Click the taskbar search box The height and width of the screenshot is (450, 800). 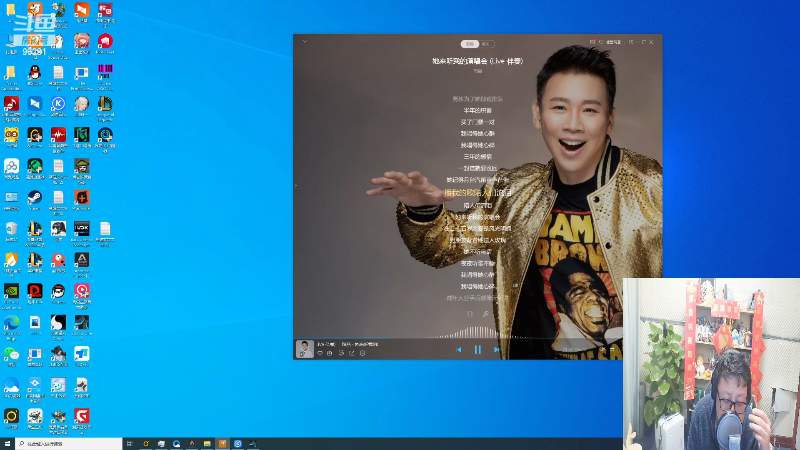click(69, 444)
